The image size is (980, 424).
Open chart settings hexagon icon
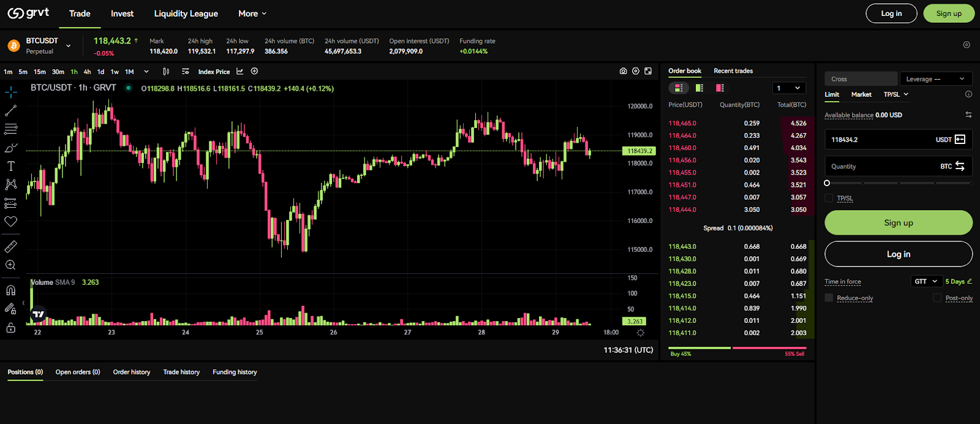(x=636, y=71)
